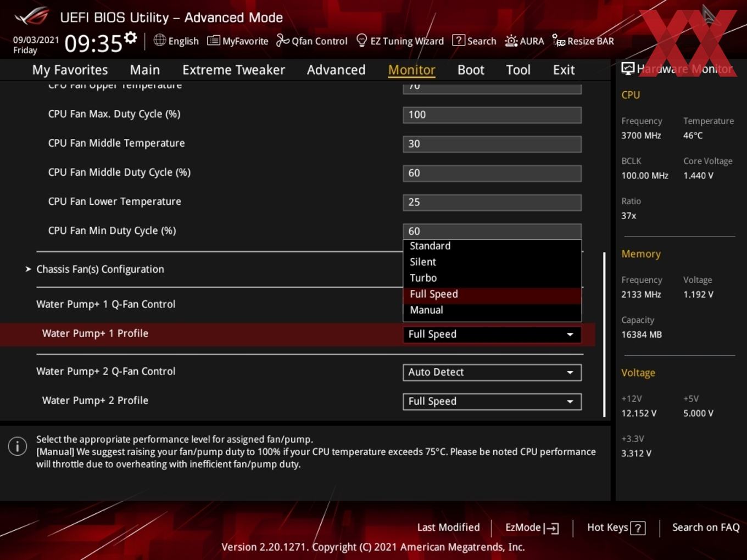This screenshot has height=560, width=747.
Task: Open the Tool tab
Action: point(518,70)
